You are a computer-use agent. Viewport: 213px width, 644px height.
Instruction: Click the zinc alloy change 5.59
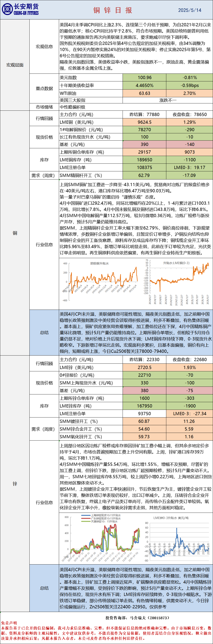click(x=190, y=429)
